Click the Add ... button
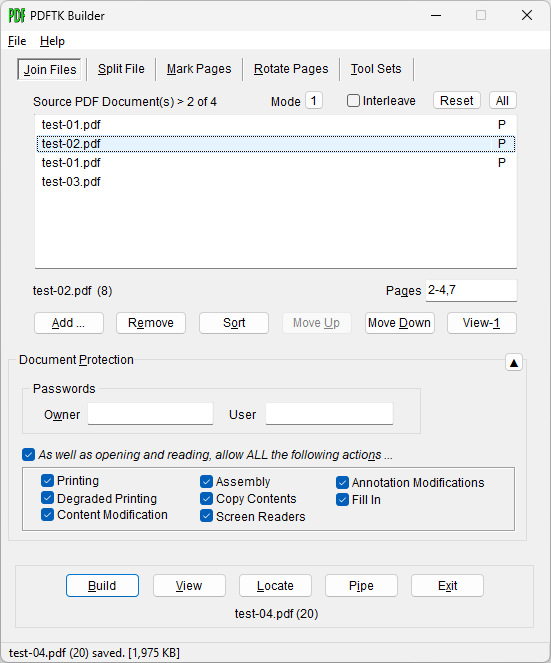 click(69, 323)
